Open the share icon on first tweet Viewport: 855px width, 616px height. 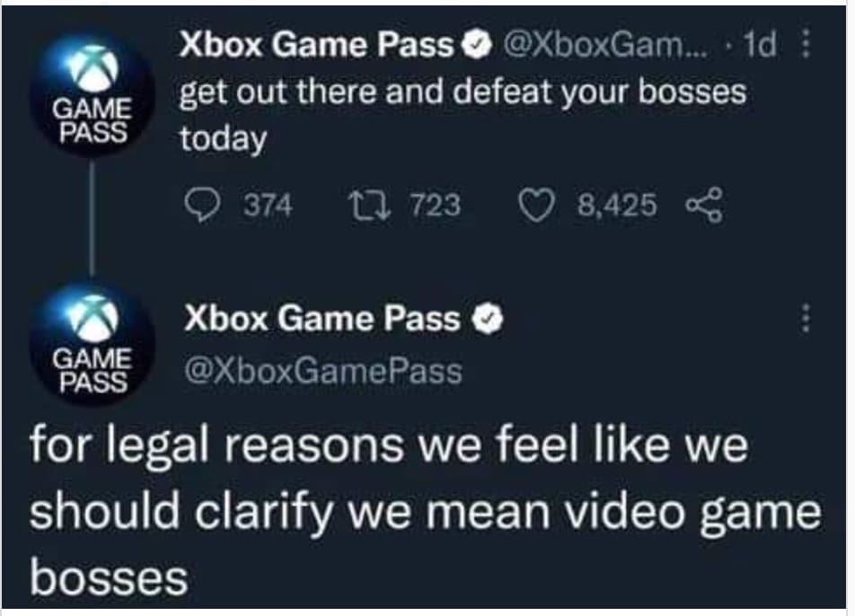704,205
